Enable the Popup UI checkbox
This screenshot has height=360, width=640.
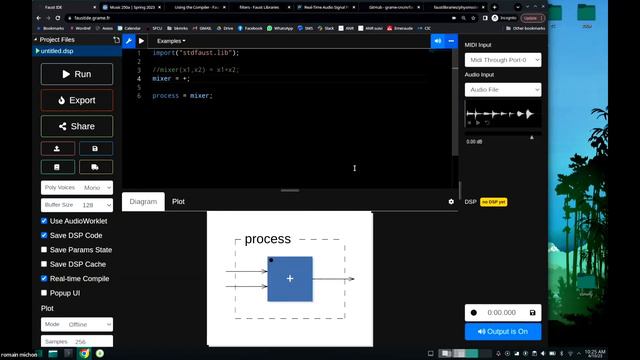tap(44, 293)
